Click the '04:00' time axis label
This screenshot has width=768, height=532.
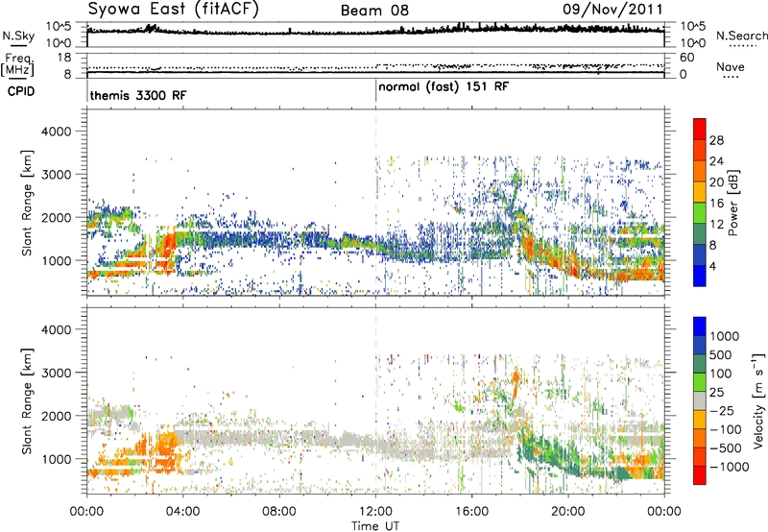182,512
